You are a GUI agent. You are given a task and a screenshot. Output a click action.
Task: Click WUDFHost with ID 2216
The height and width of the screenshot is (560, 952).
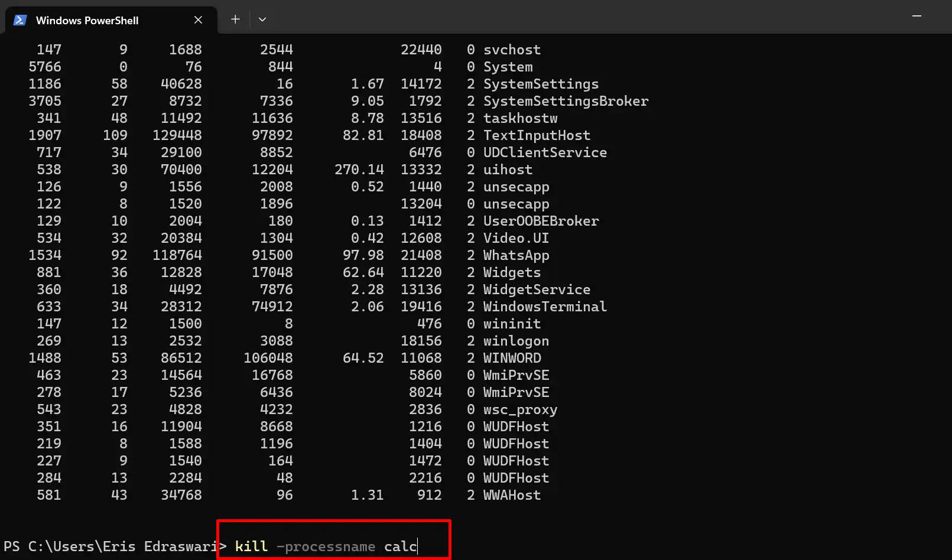[x=516, y=478]
